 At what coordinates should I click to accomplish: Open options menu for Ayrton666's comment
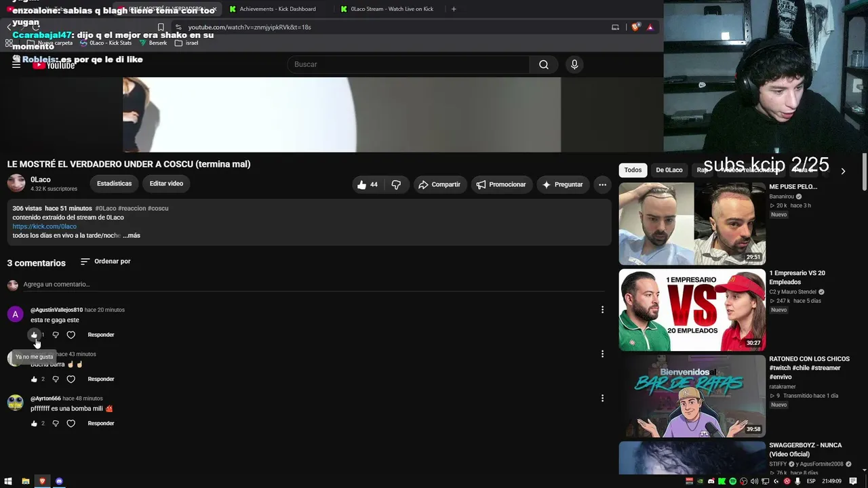[602, 399]
